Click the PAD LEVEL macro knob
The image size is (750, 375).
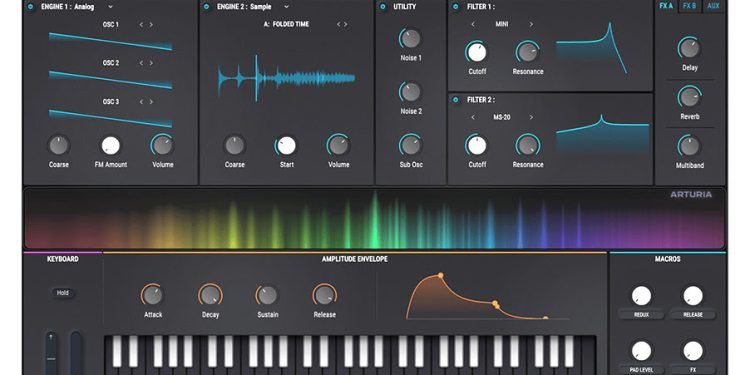(641, 351)
